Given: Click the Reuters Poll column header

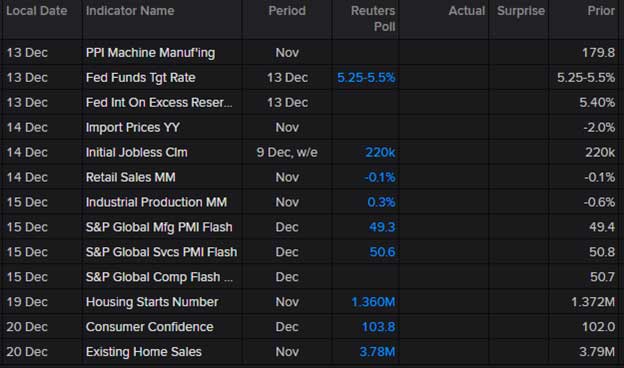Looking at the screenshot, I should pyautogui.click(x=373, y=19).
